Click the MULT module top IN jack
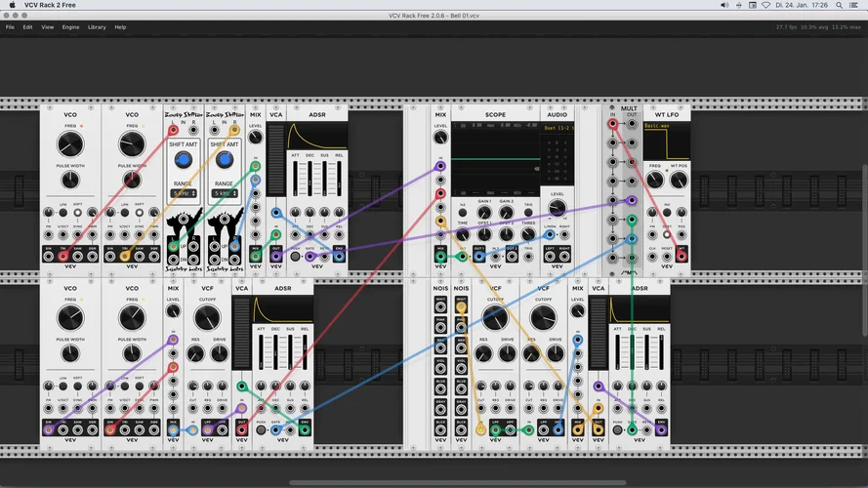The width and height of the screenshot is (868, 488). [612, 125]
